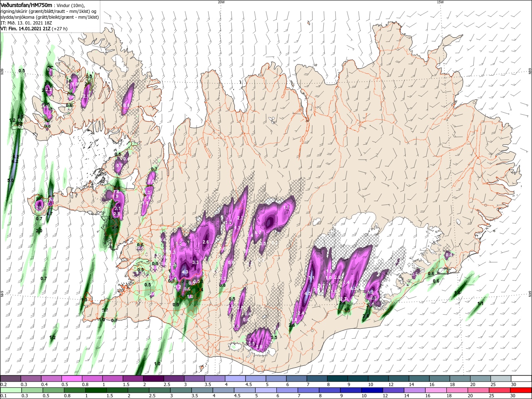Click the 4.3 snow value label
This screenshot has height=399, width=532.
185,272
